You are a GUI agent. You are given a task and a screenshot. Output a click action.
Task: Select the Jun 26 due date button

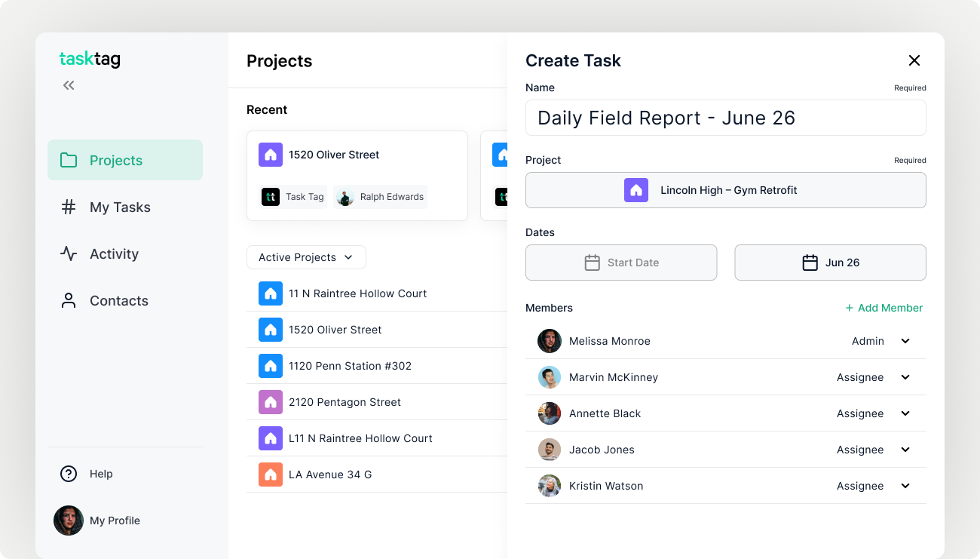coord(830,262)
